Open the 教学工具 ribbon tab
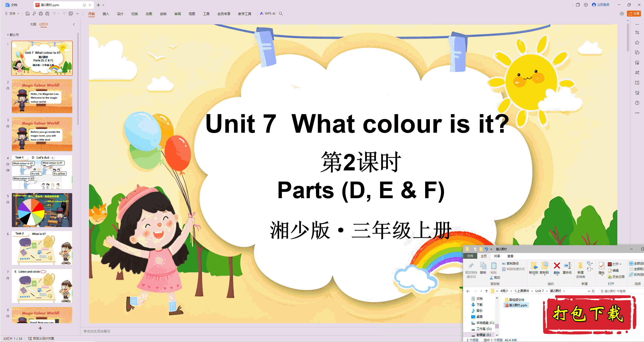644x342 pixels. [245, 14]
